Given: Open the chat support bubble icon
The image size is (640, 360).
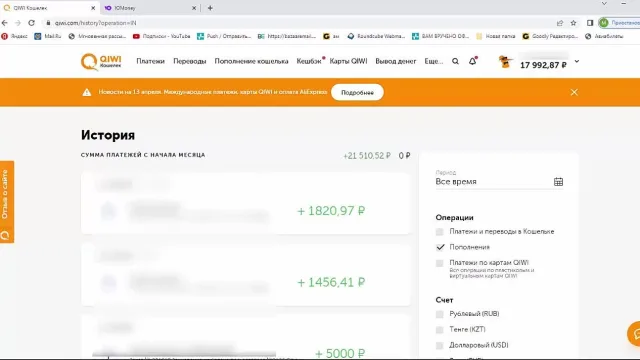Looking at the screenshot, I should click(634, 334).
